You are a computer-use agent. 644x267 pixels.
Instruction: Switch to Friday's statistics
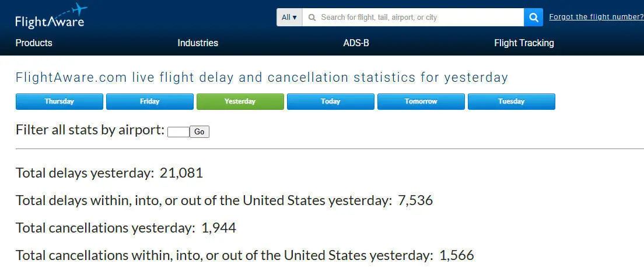(150, 102)
